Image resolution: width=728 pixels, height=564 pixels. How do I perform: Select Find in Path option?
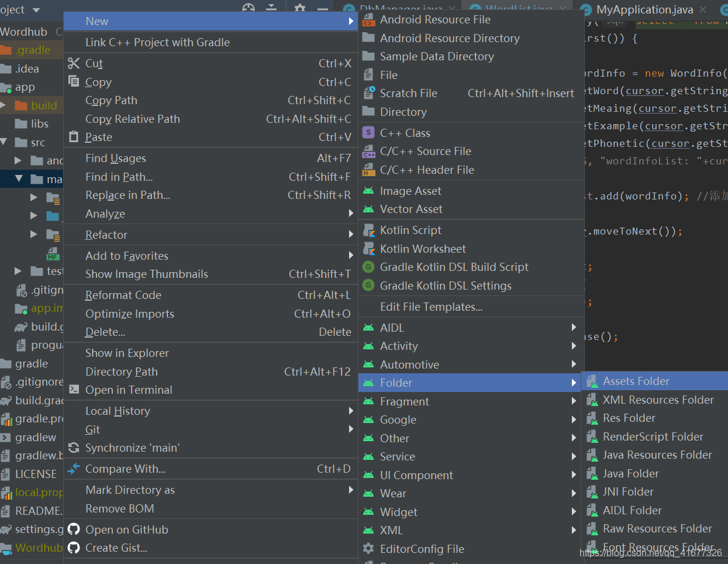coord(211,177)
